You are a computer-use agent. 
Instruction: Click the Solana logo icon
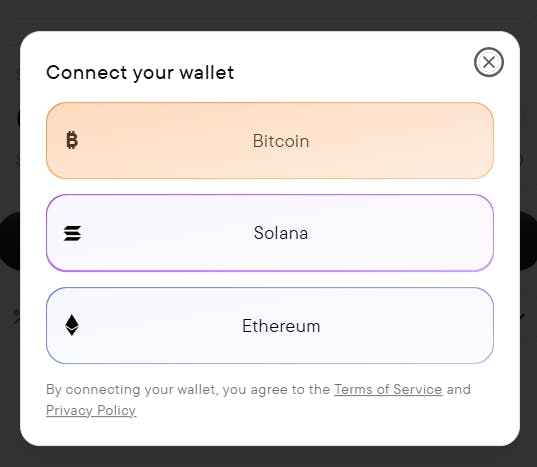73,233
